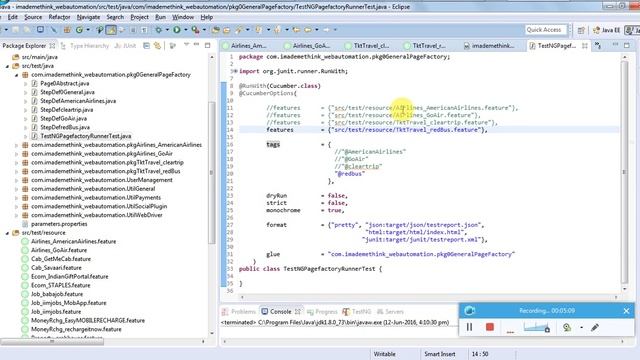This screenshot has height=360, width=640.
Task: Collapse pkg0GeneralPageFactory package node
Action: tap(16, 75)
